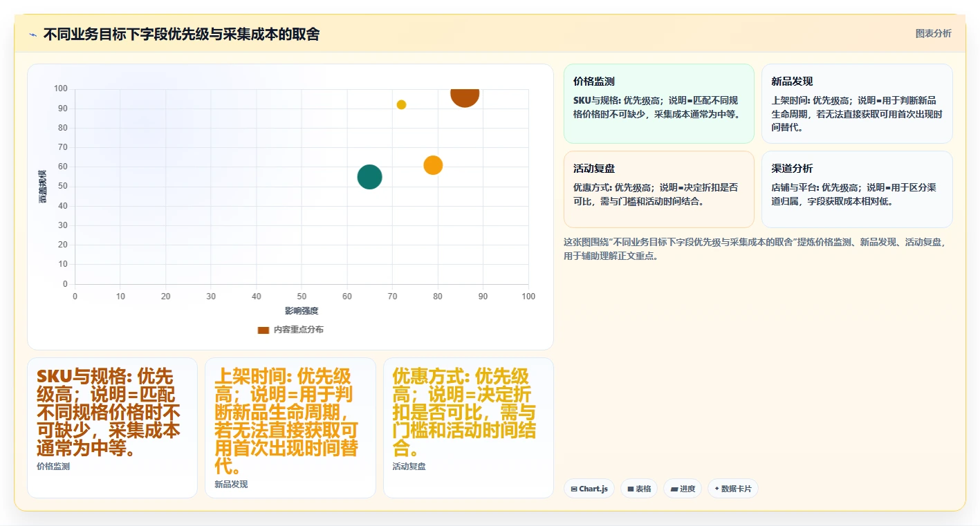Click the Chart.js tag icon
The height and width of the screenshot is (526, 980).
[x=574, y=489]
